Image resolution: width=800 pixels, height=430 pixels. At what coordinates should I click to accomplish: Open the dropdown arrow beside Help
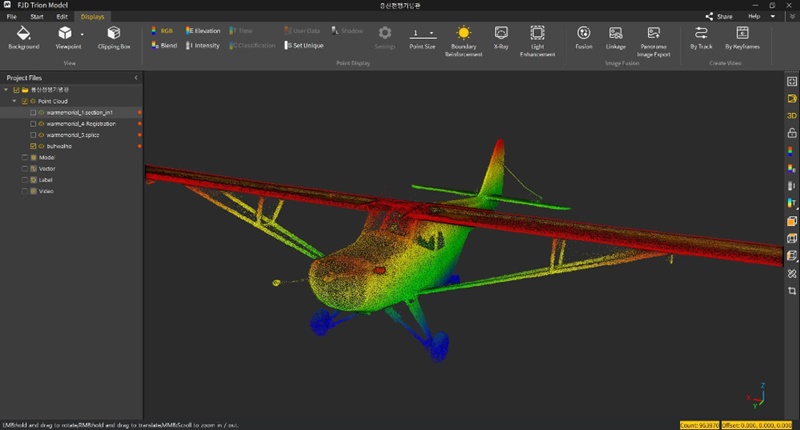[x=773, y=16]
